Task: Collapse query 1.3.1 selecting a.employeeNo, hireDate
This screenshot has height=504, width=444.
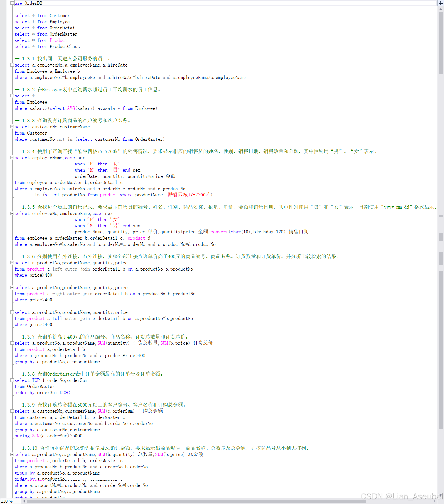Action: coord(12,65)
